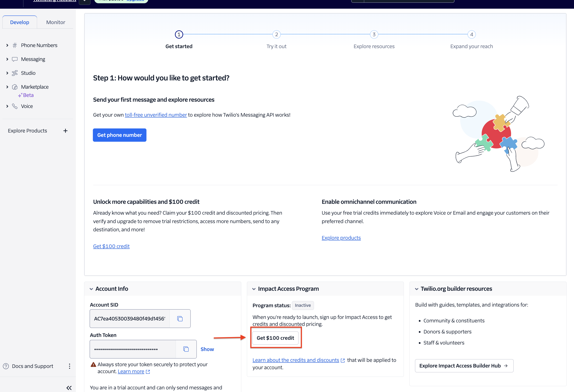Select step 3 circle Explore resources

click(374, 34)
